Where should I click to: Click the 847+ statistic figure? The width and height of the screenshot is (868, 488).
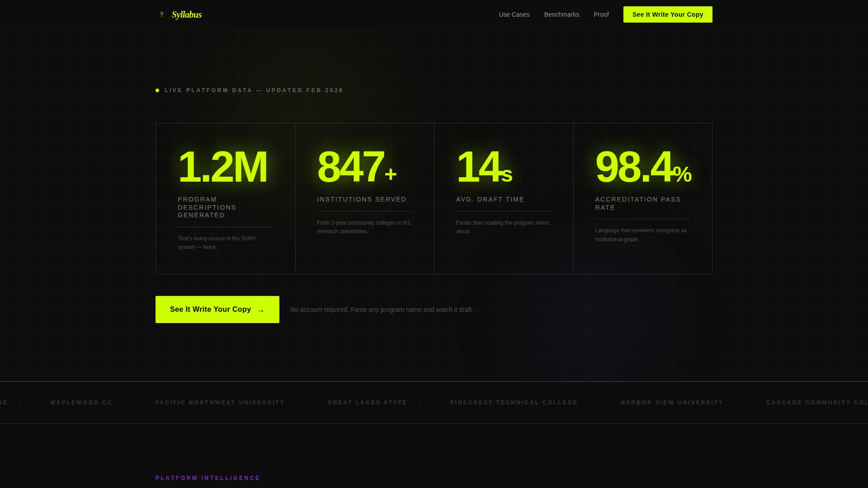click(x=357, y=167)
